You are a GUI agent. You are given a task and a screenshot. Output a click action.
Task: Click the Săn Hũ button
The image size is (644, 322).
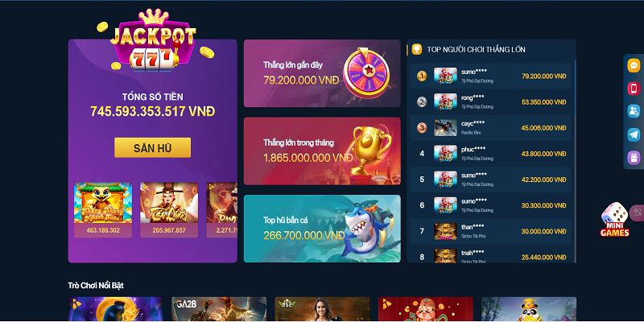pos(152,148)
